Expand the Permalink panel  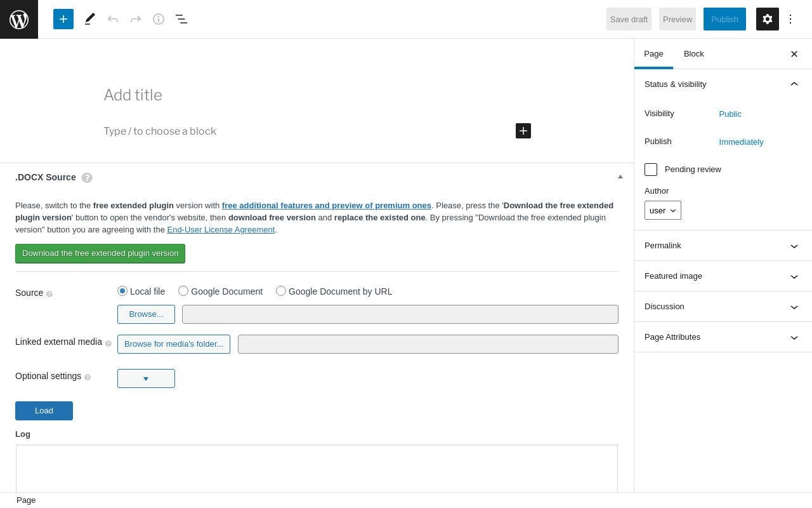coord(723,246)
